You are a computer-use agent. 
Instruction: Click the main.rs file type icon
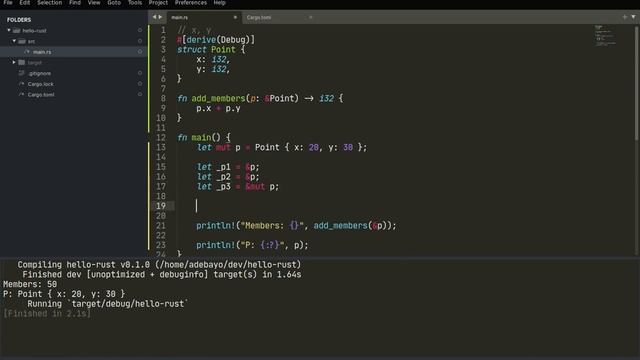(x=27, y=52)
